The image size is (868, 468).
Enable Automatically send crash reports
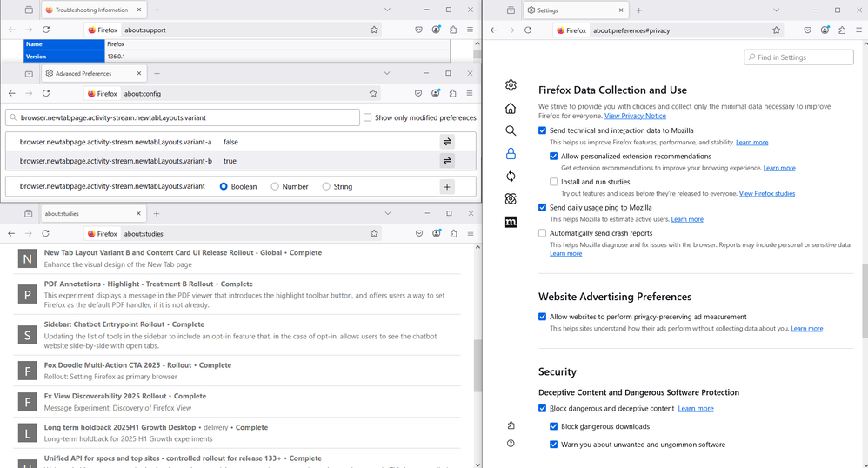[x=542, y=233]
